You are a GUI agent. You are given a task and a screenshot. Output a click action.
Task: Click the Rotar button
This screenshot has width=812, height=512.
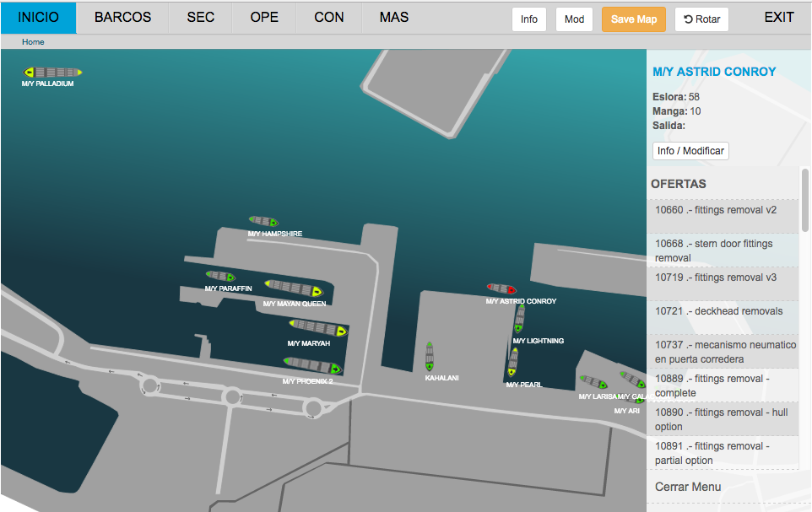pos(701,19)
